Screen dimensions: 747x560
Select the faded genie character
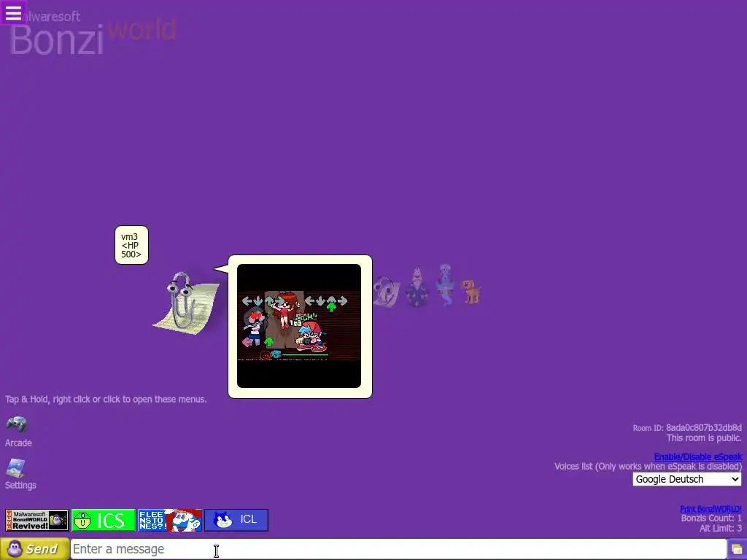446,285
